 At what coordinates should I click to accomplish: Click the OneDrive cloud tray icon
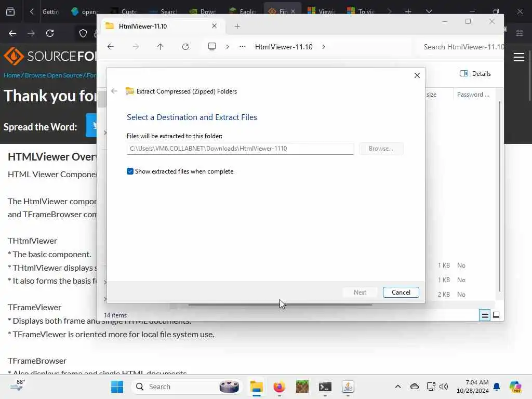pos(414,387)
